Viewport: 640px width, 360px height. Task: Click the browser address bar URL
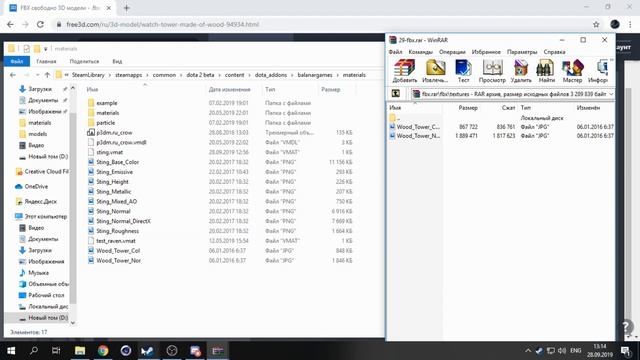click(x=162, y=24)
